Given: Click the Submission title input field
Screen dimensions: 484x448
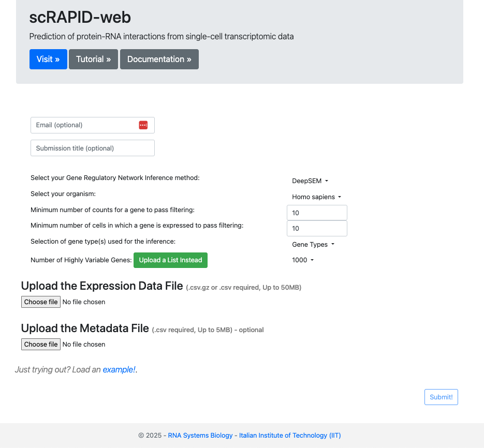Looking at the screenshot, I should point(93,148).
